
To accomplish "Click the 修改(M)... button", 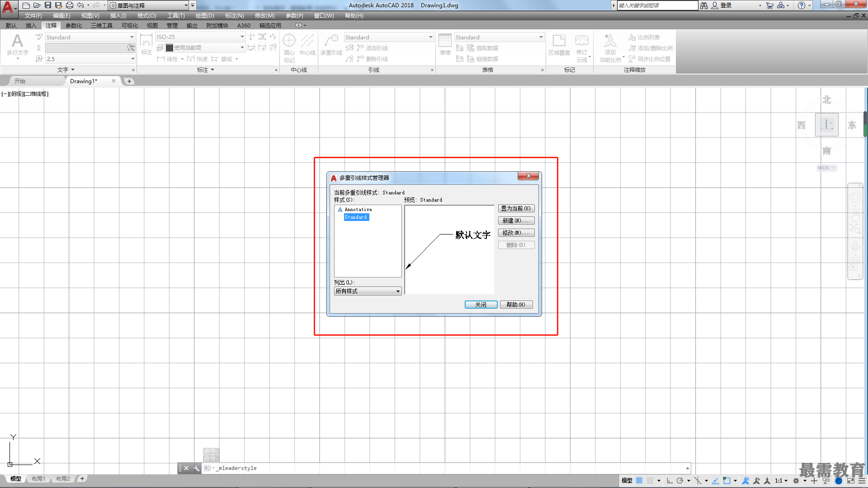I will click(516, 233).
